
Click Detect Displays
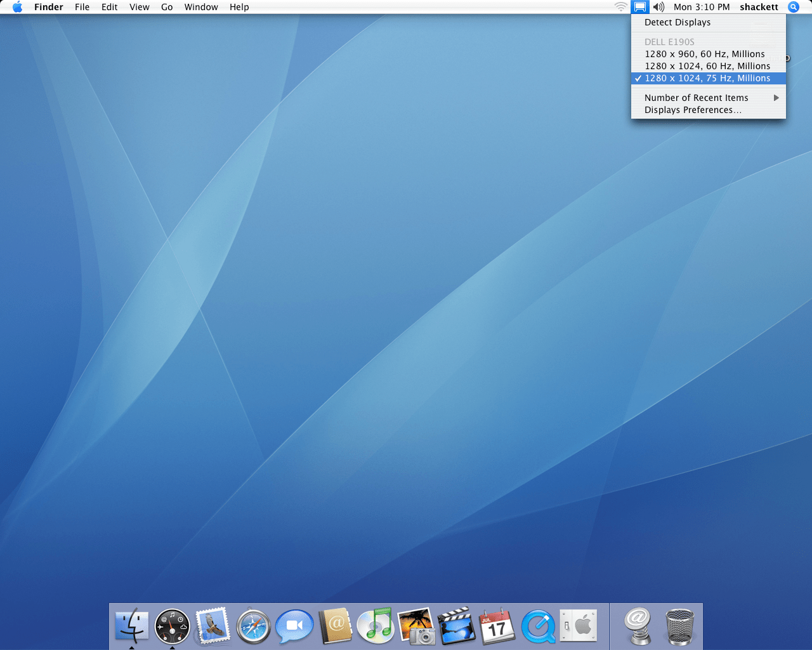click(677, 22)
